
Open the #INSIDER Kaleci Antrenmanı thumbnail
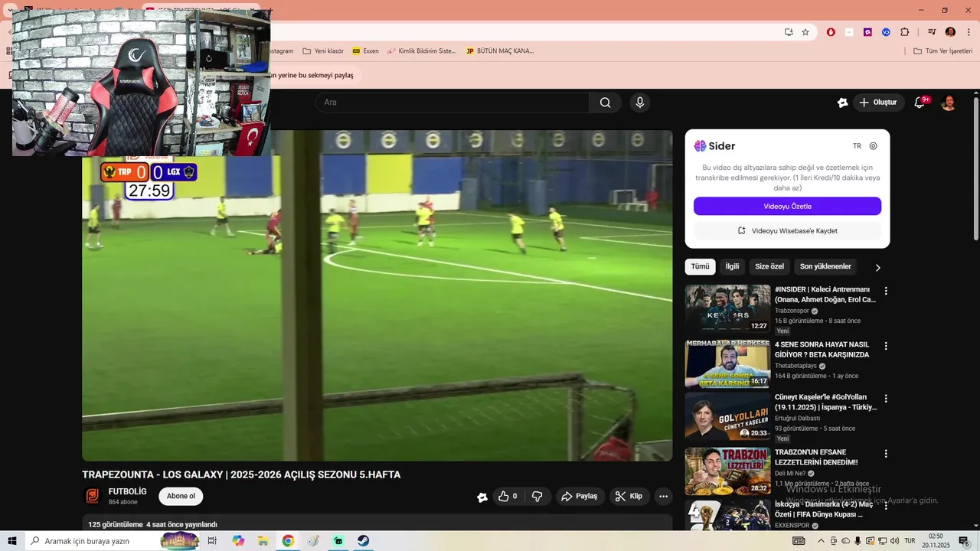(727, 308)
